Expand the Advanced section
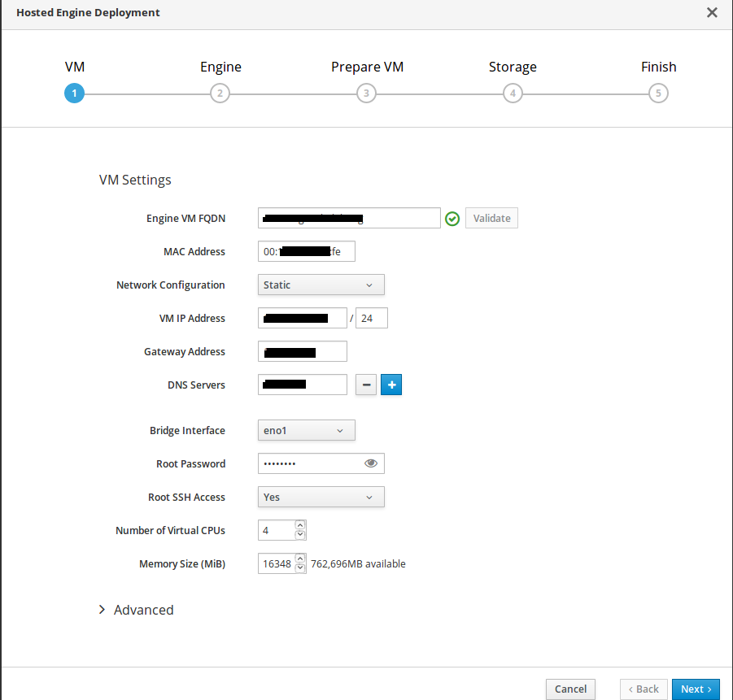This screenshot has height=700, width=733. click(136, 610)
